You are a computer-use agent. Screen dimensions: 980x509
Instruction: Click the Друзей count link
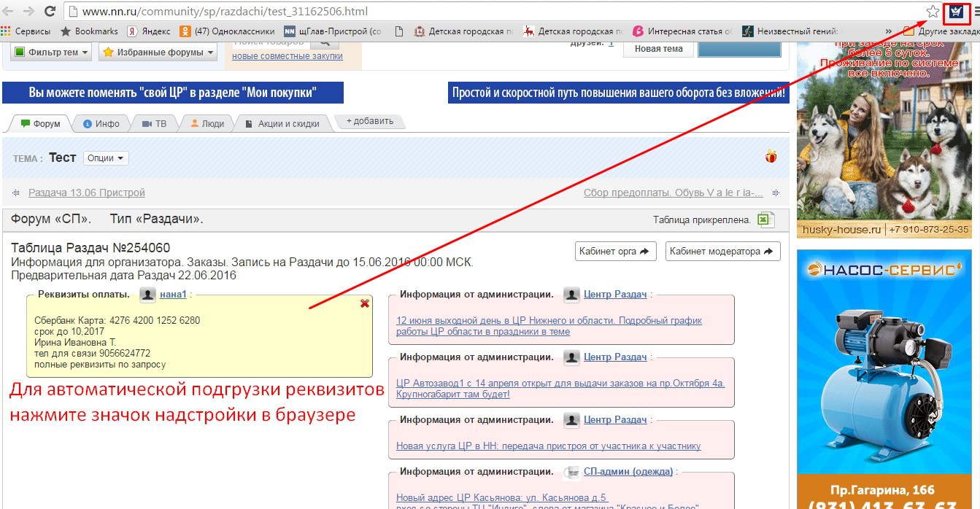(x=611, y=43)
